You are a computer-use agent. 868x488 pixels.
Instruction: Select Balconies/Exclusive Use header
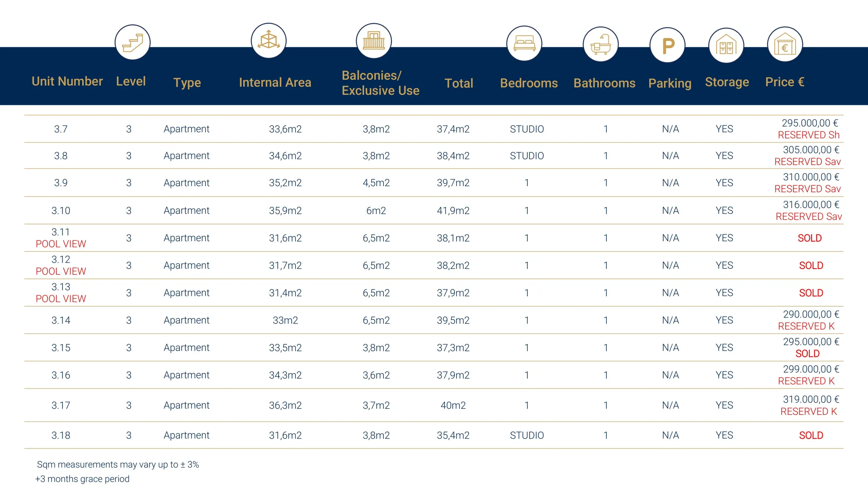point(381,83)
